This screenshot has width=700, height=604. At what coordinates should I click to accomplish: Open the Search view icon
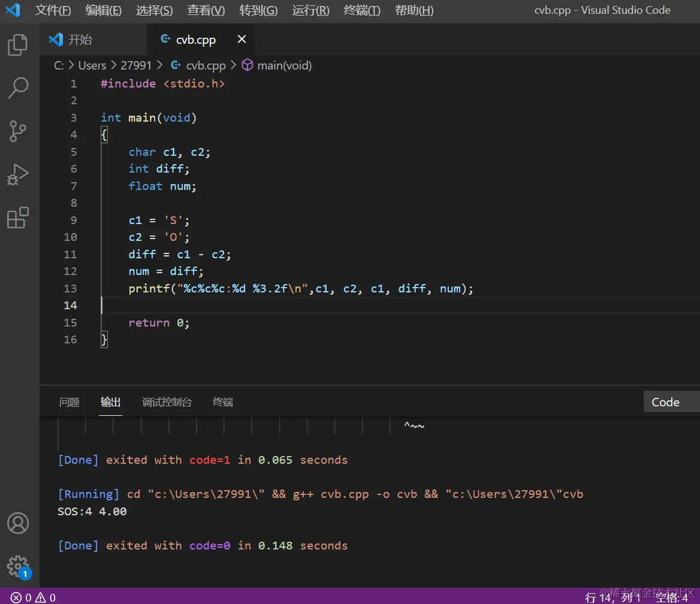click(x=17, y=87)
